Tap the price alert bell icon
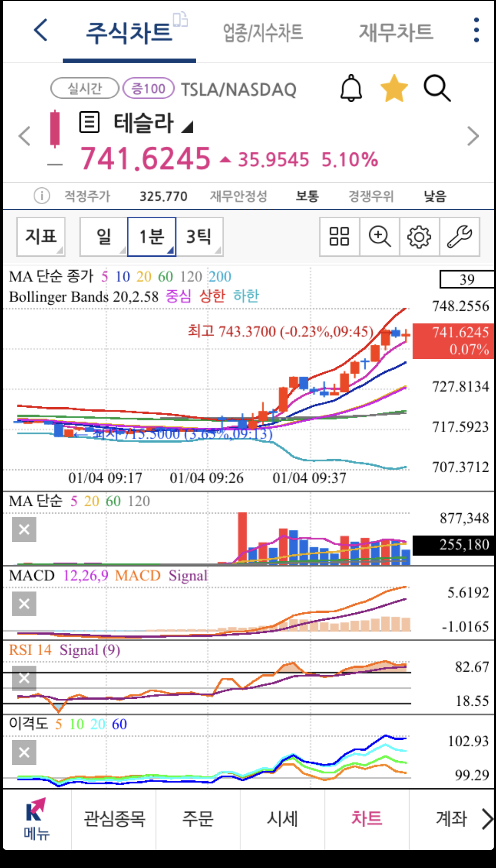496x868 pixels. pos(351,88)
